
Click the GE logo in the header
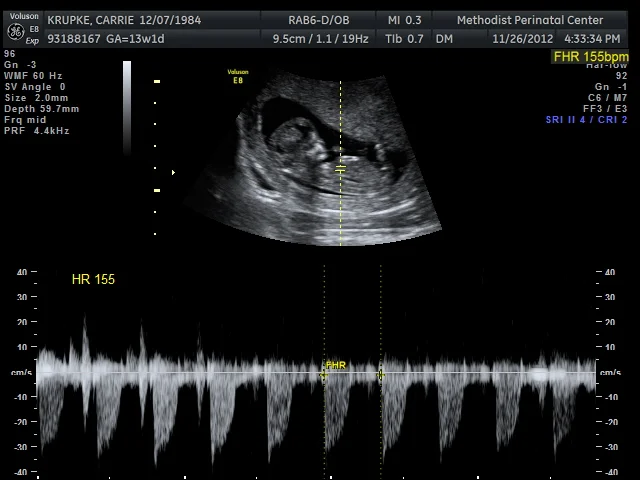click(x=15, y=30)
